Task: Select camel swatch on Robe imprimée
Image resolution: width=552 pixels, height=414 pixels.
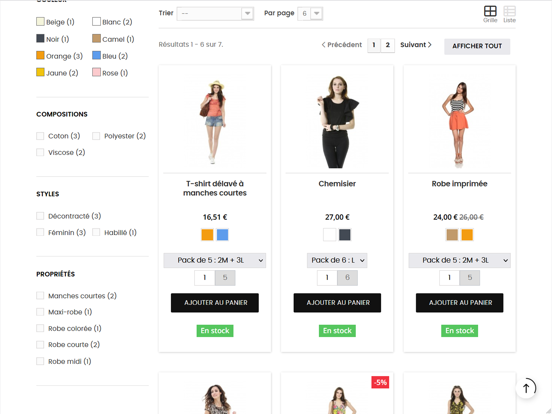Action: point(452,235)
